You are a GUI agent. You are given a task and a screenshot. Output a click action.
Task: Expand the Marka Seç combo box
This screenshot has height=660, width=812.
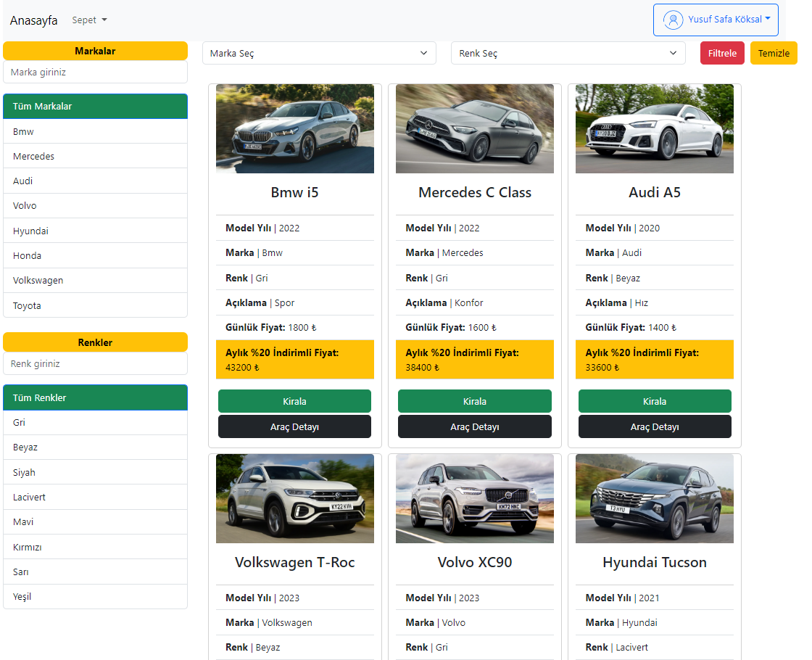(319, 53)
